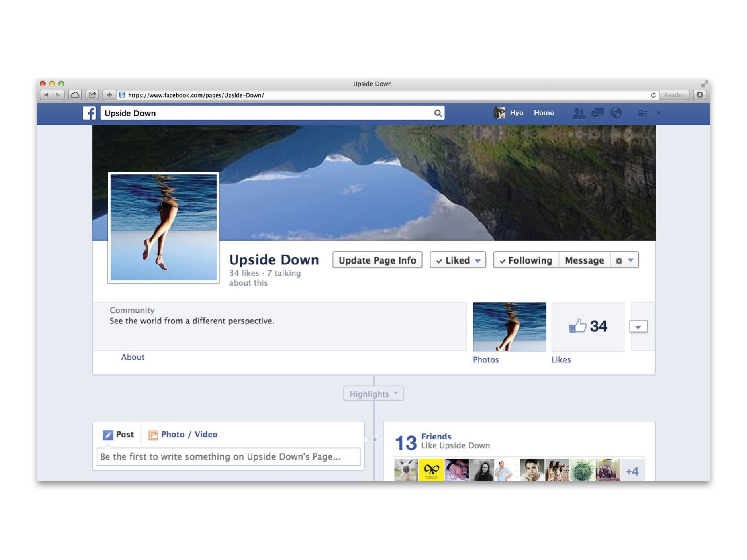Open the About link
The width and height of the screenshot is (747, 560).
coord(132,357)
